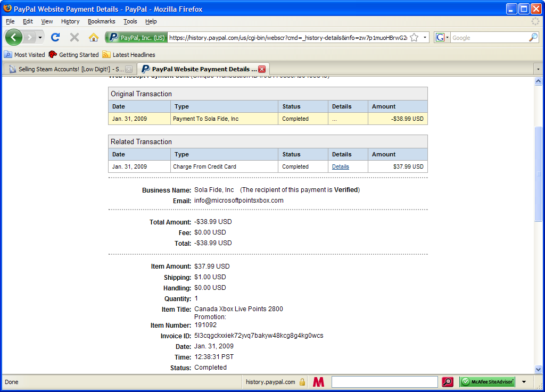
Task: Click the status bar history.paypal.com domain text
Action: (x=270, y=382)
